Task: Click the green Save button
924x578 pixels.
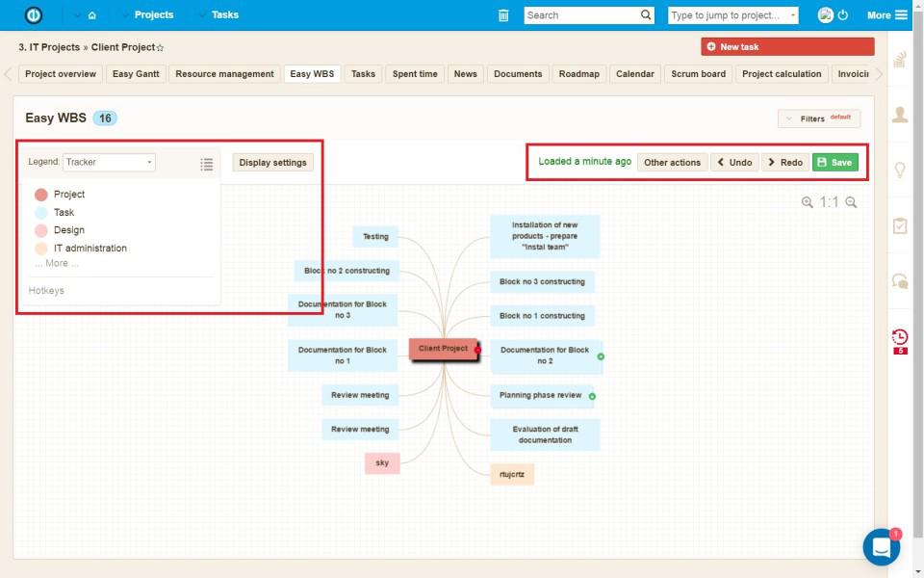Action: (834, 162)
